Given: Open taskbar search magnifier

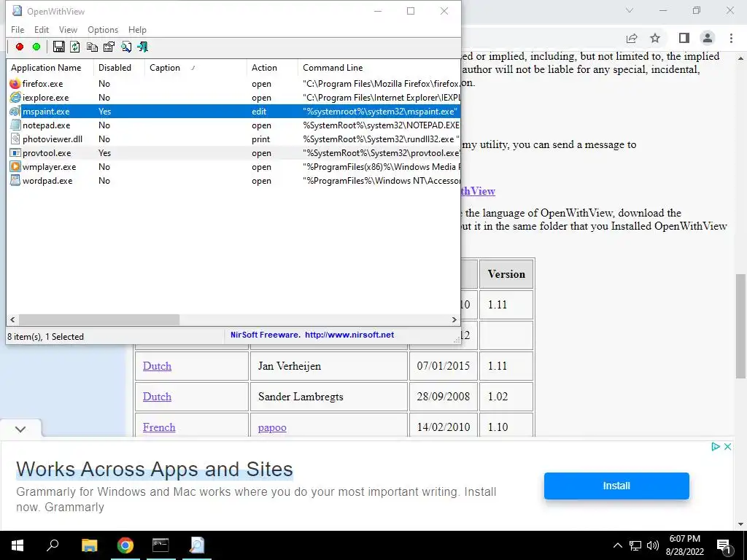Looking at the screenshot, I should [x=53, y=545].
